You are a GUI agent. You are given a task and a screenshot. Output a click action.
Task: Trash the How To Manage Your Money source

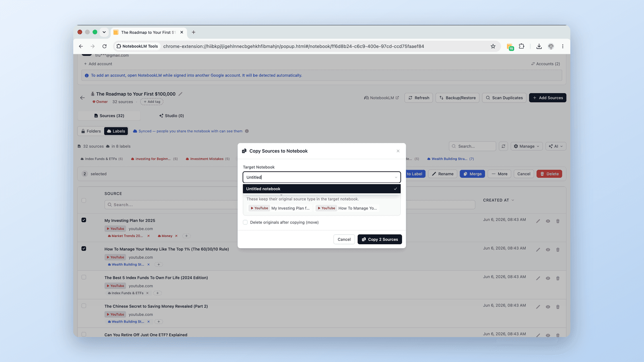(558, 250)
